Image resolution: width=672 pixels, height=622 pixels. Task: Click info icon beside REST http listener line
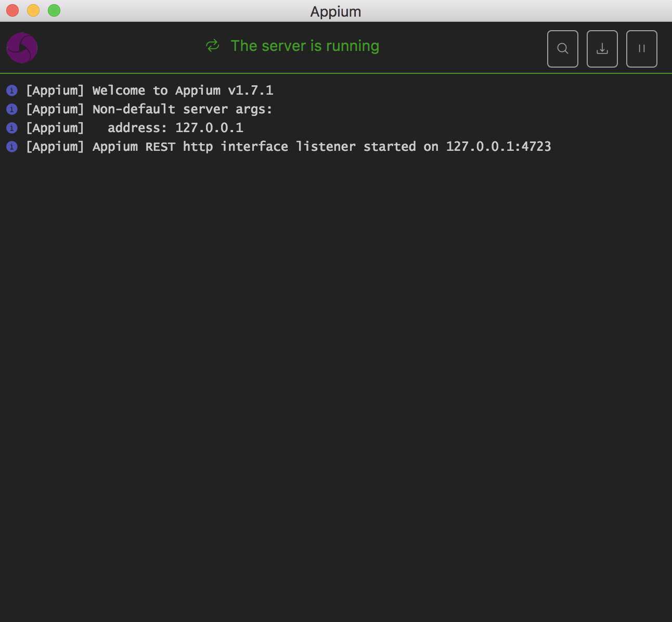point(12,147)
